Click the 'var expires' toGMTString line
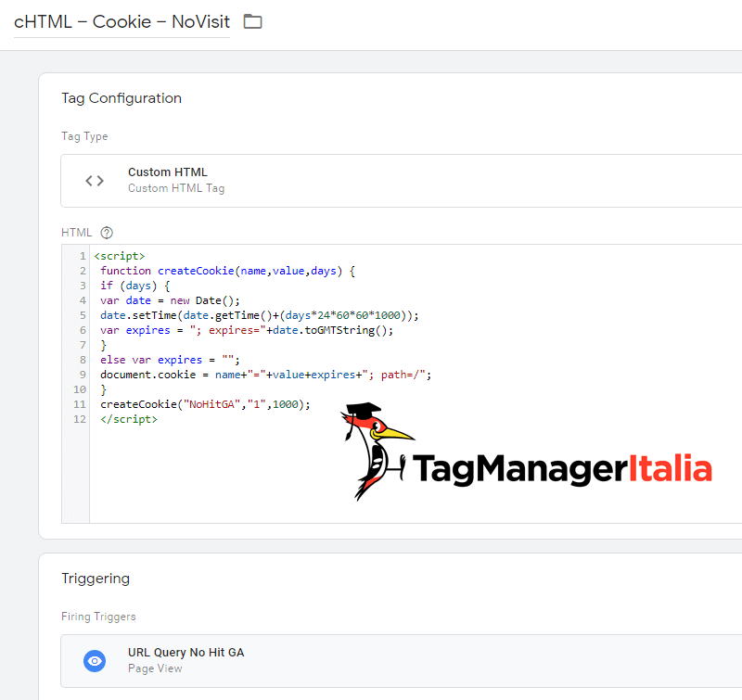This screenshot has height=700, width=742. pos(247,330)
